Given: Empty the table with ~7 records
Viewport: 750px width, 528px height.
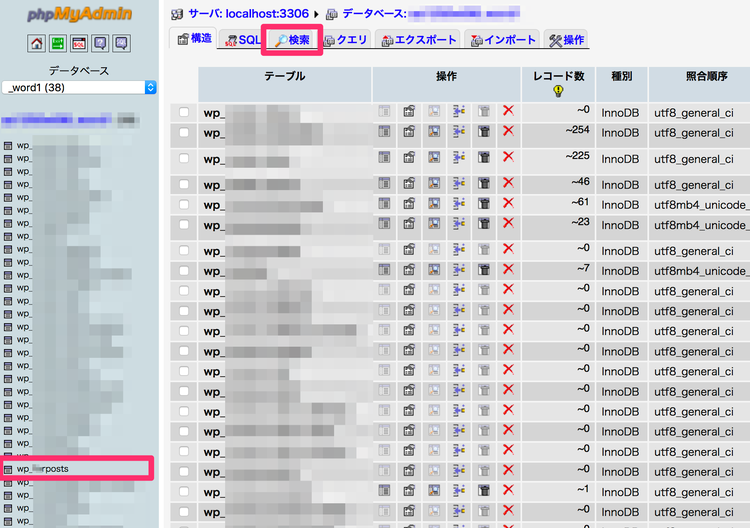Looking at the screenshot, I should pyautogui.click(x=484, y=270).
